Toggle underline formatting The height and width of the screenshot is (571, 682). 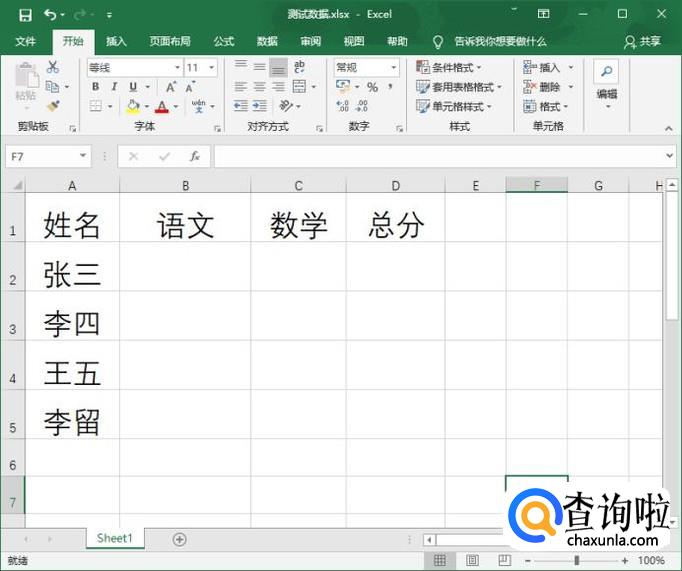tap(133, 87)
